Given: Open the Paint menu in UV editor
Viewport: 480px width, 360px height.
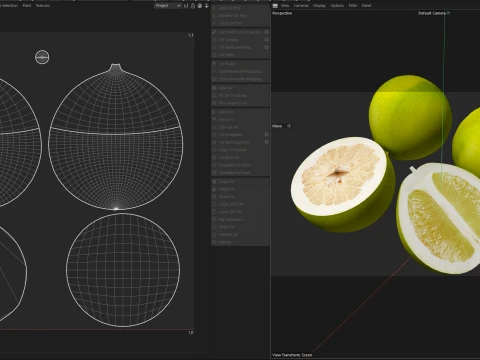Looking at the screenshot, I should 27,6.
